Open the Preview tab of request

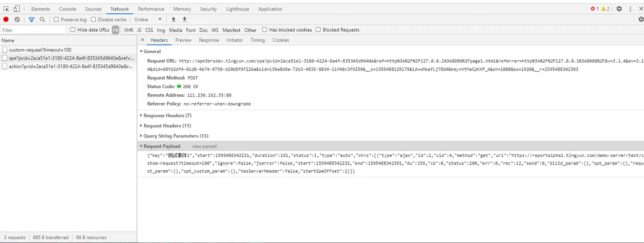tap(183, 40)
